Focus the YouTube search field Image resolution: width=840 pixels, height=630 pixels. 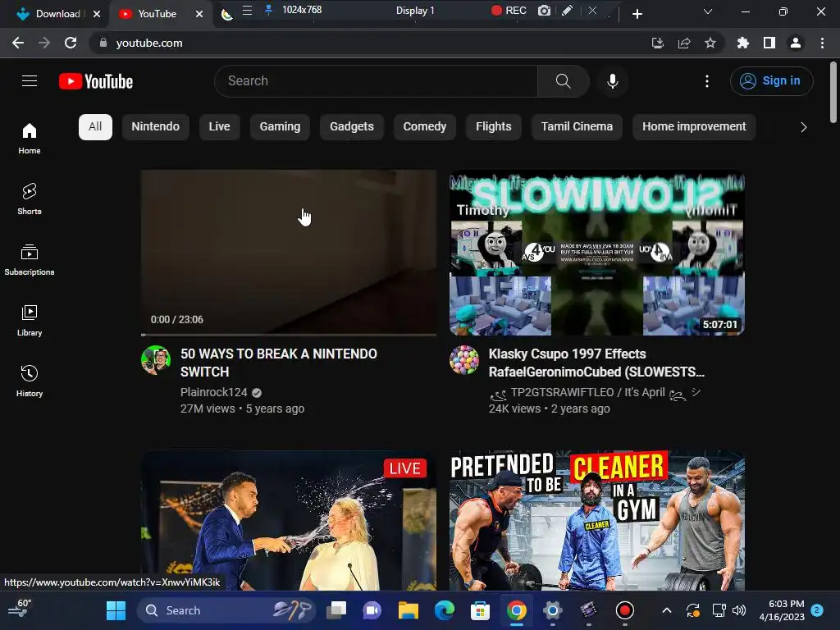pyautogui.click(x=376, y=81)
